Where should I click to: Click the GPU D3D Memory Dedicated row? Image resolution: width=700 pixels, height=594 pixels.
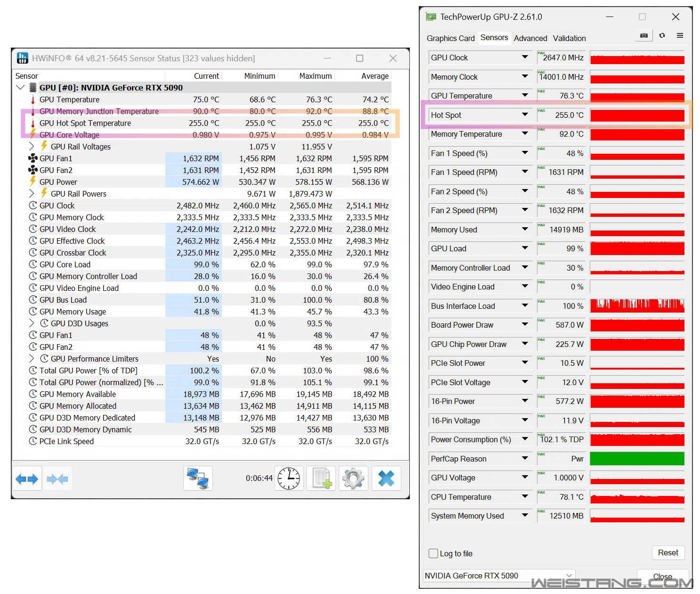[x=203, y=418]
